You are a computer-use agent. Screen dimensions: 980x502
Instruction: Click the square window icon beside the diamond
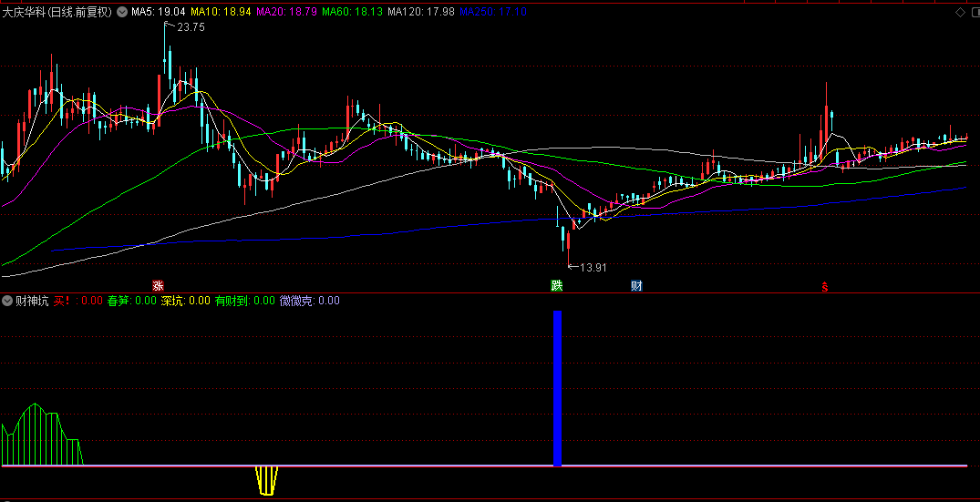[974, 11]
